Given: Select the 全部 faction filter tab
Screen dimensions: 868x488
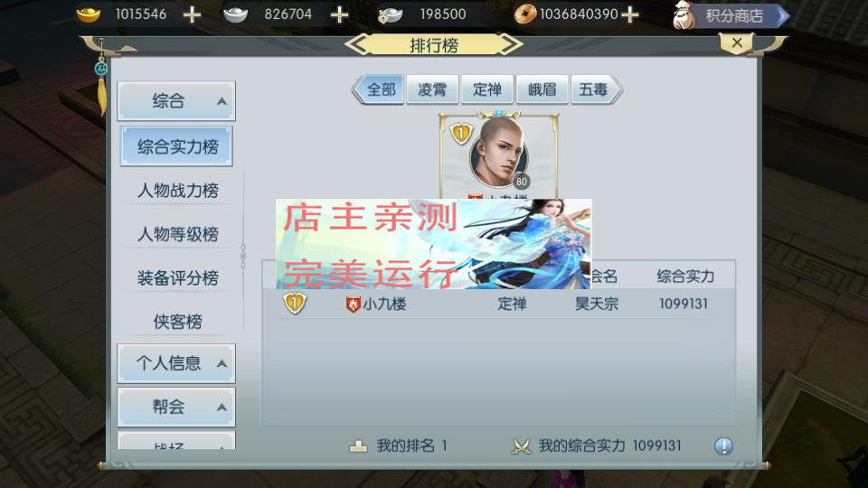Looking at the screenshot, I should tap(378, 89).
